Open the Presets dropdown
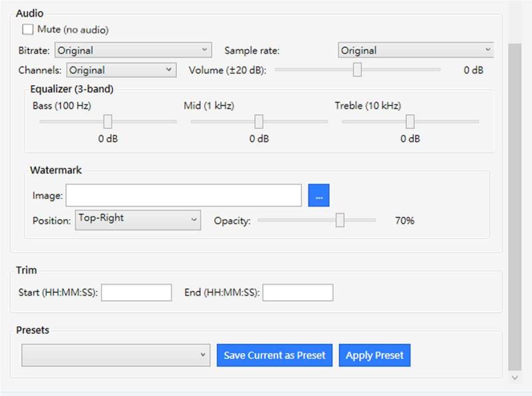The height and width of the screenshot is (396, 532). tap(114, 355)
